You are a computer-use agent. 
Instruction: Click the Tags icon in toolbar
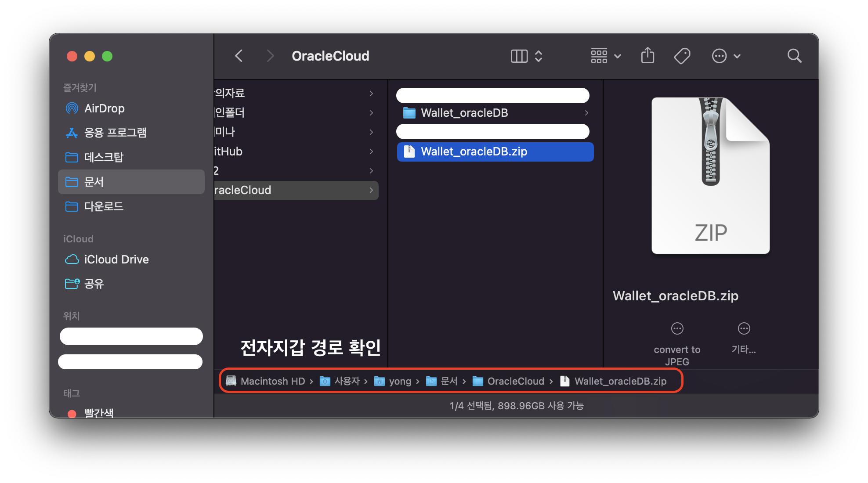tap(682, 56)
